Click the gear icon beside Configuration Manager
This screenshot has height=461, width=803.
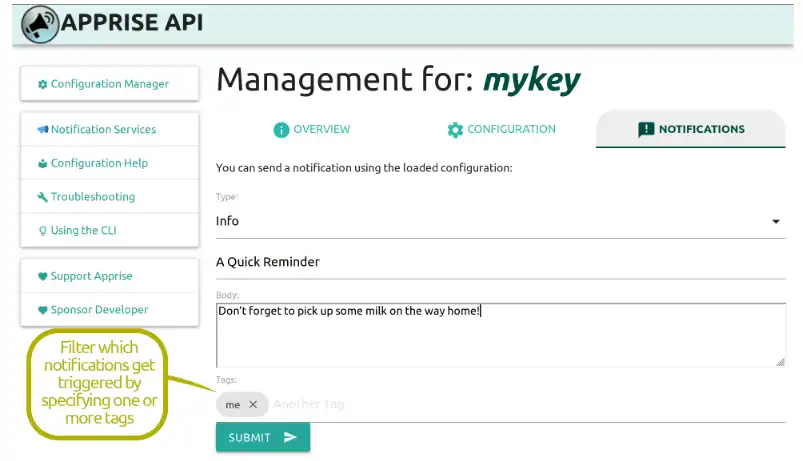tap(43, 84)
